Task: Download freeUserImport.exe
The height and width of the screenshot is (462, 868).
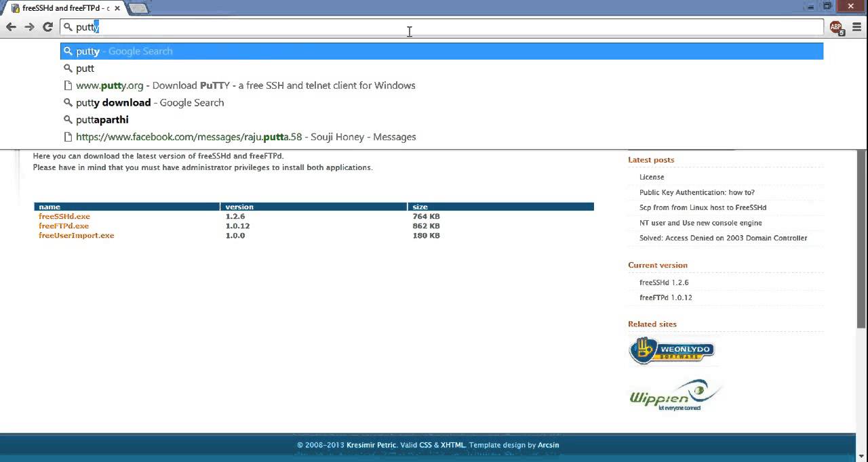Action: coord(77,235)
